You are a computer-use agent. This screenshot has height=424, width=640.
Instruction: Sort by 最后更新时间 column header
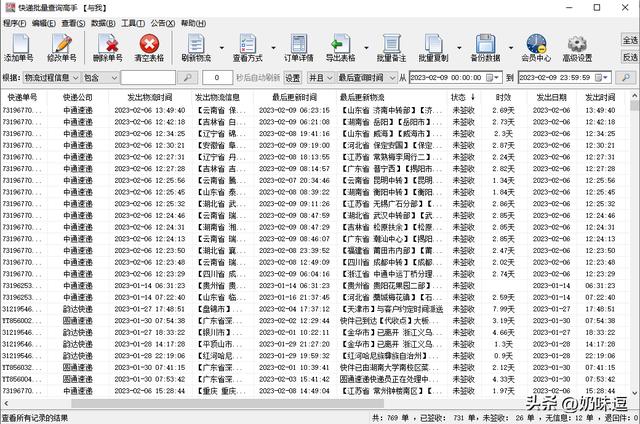pyautogui.click(x=294, y=98)
